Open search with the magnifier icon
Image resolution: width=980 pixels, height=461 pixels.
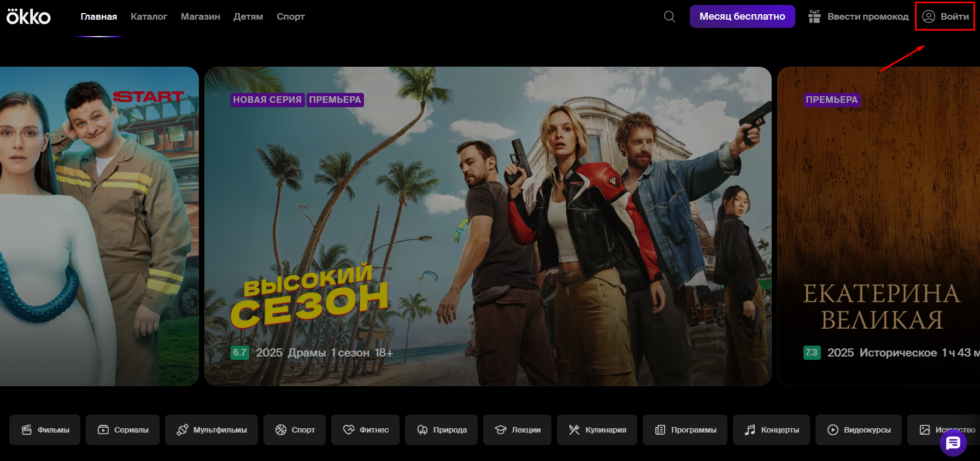tap(670, 16)
